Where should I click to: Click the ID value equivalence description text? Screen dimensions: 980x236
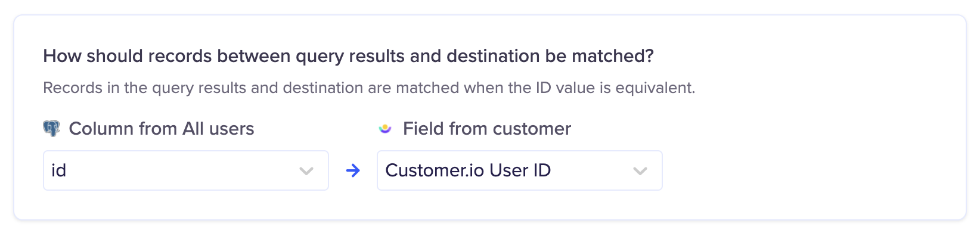[x=369, y=88]
